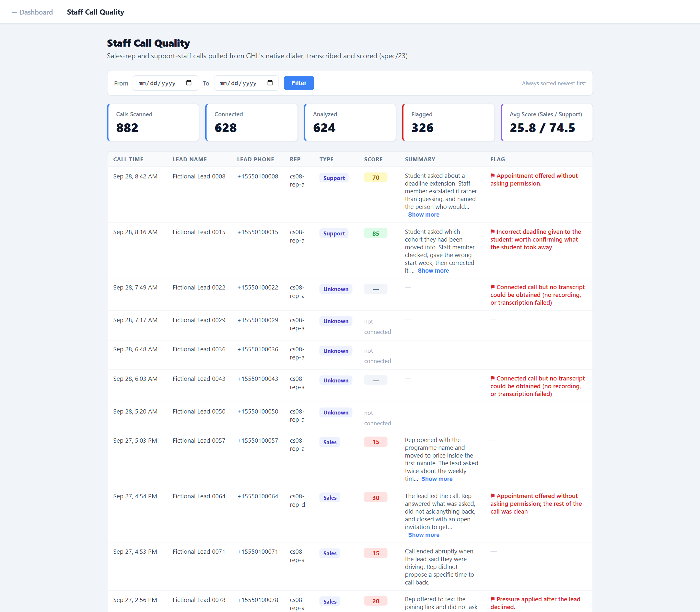Click 'Always sorted newest first' note

point(554,83)
